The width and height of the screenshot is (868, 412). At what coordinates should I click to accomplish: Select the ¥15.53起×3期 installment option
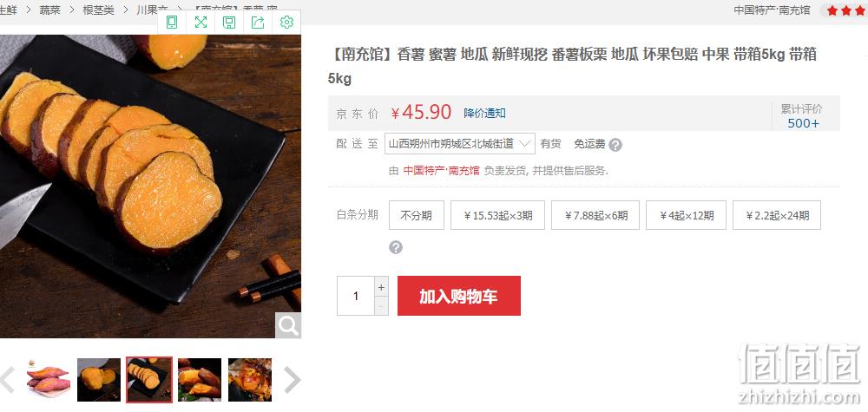click(x=497, y=215)
